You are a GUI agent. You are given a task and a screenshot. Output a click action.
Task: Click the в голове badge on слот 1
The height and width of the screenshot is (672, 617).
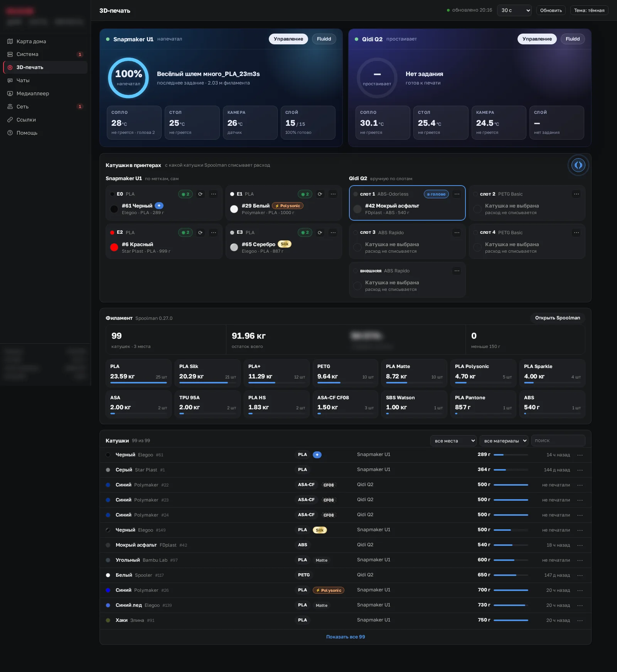(436, 194)
